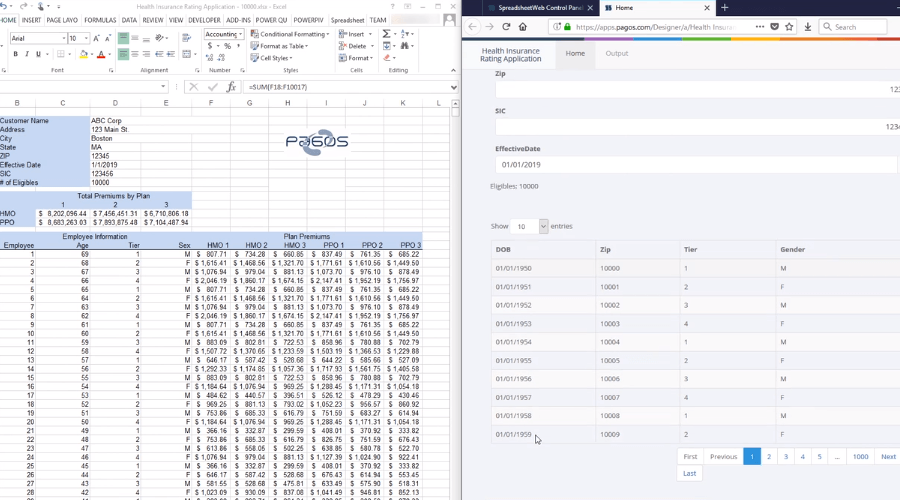Open the Excel Name Box dropdown arrow
Screen dimensions: 900x500
pyautogui.click(x=163, y=87)
